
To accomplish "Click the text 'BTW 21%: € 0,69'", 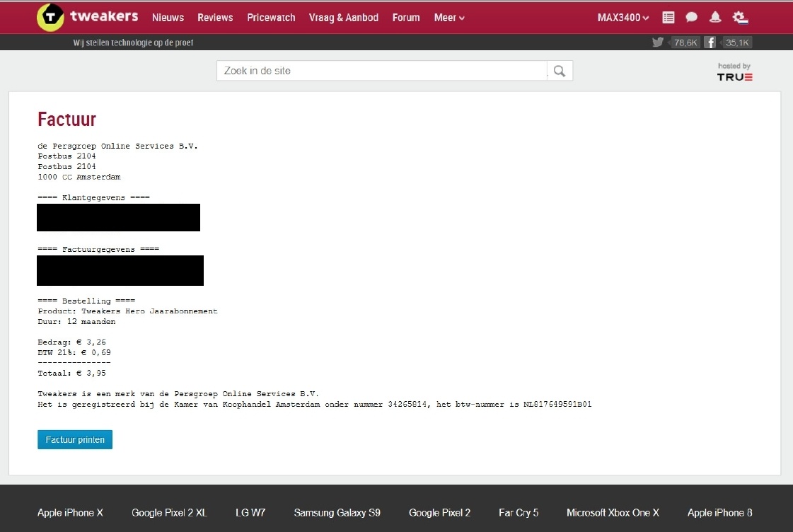I will point(74,352).
